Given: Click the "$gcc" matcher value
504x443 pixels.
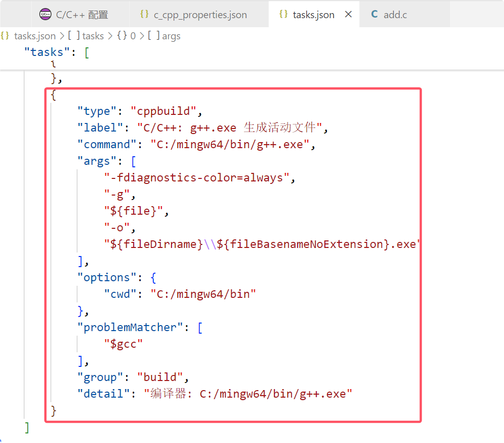Looking at the screenshot, I should point(123,344).
